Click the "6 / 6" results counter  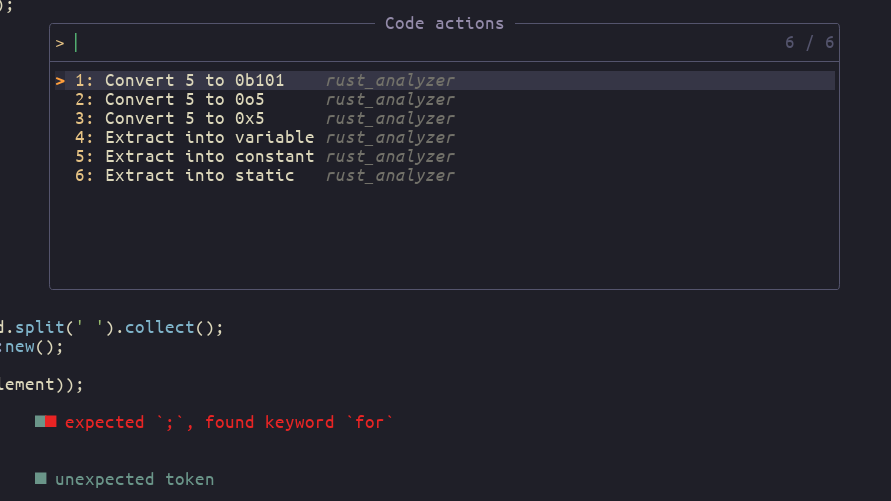point(809,42)
